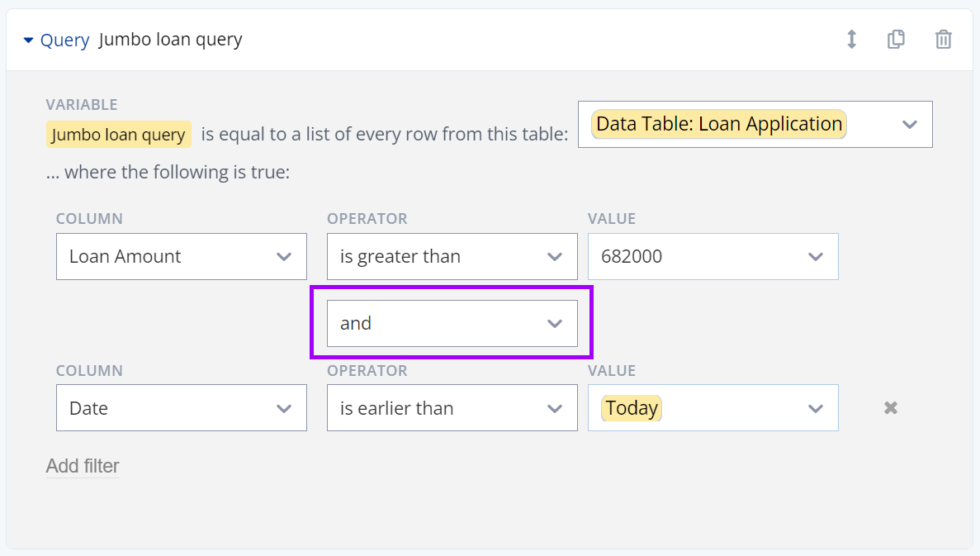Remove the Date filter using the X icon

[890, 407]
